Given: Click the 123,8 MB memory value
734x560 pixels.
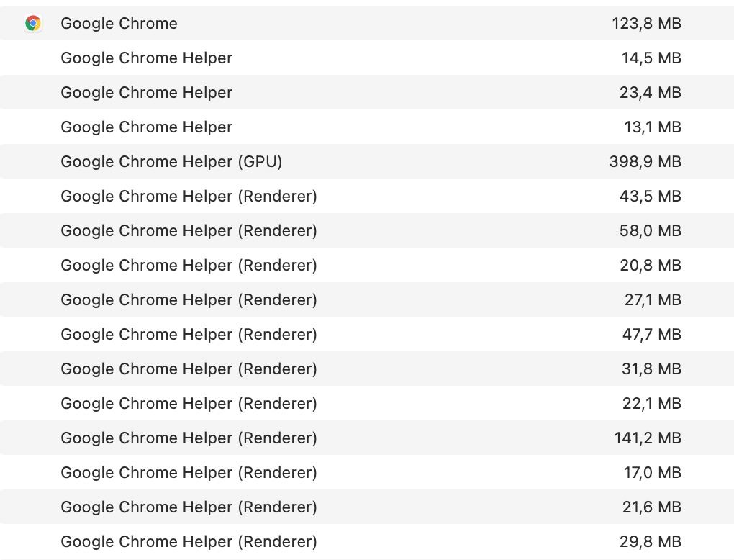Looking at the screenshot, I should click(646, 23).
